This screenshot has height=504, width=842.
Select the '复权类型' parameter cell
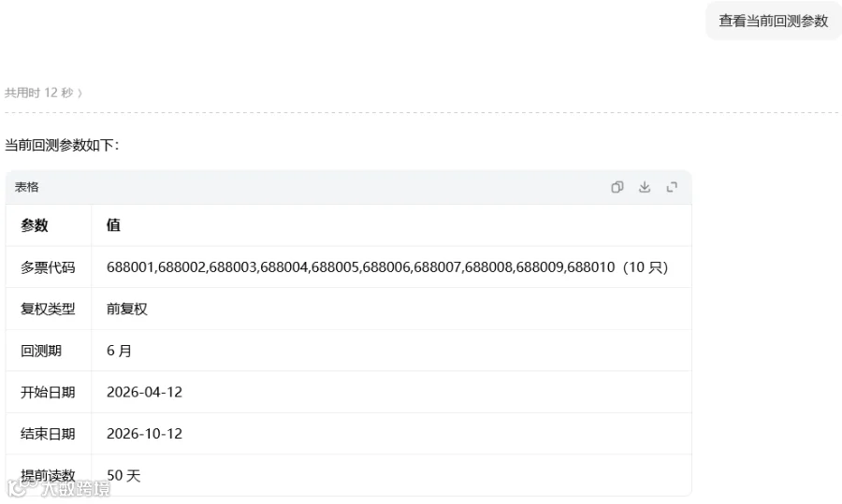pyautogui.click(x=48, y=309)
